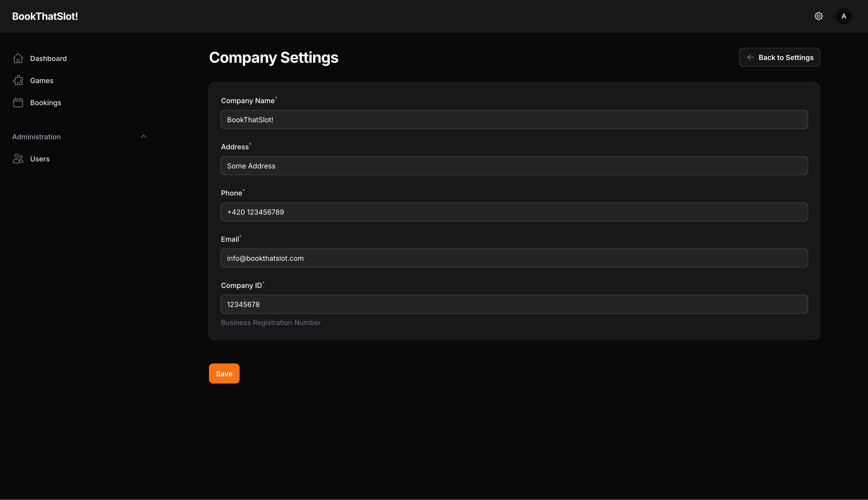Click the Address input field
The image size is (868, 500).
pyautogui.click(x=514, y=166)
